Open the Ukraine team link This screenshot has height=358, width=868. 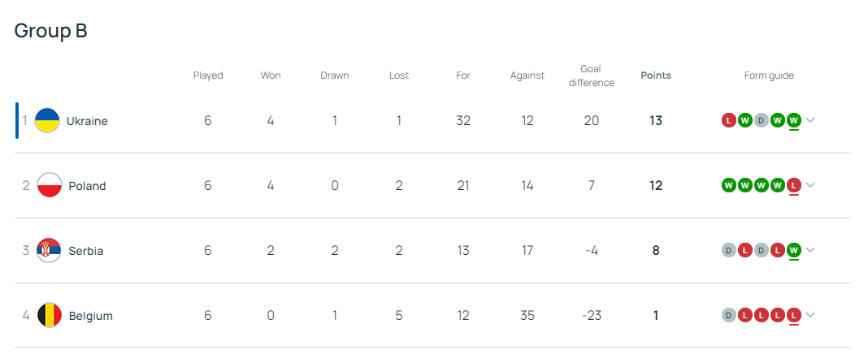tap(87, 121)
